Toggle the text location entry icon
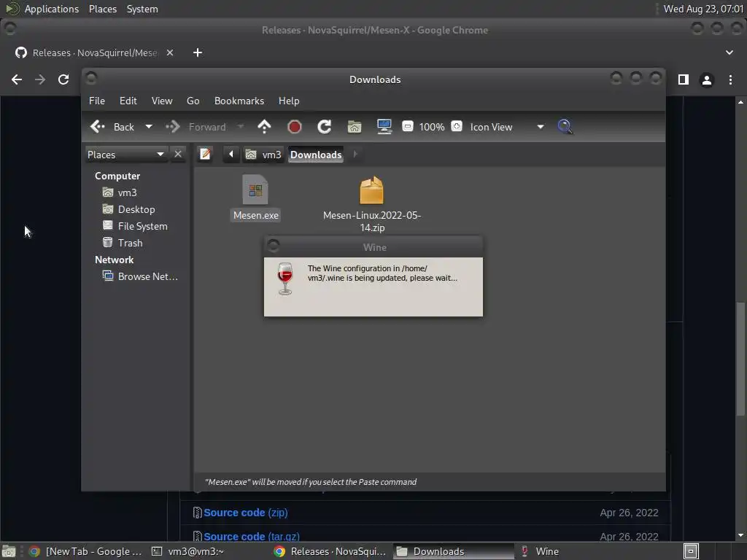The image size is (747, 560). (205, 155)
